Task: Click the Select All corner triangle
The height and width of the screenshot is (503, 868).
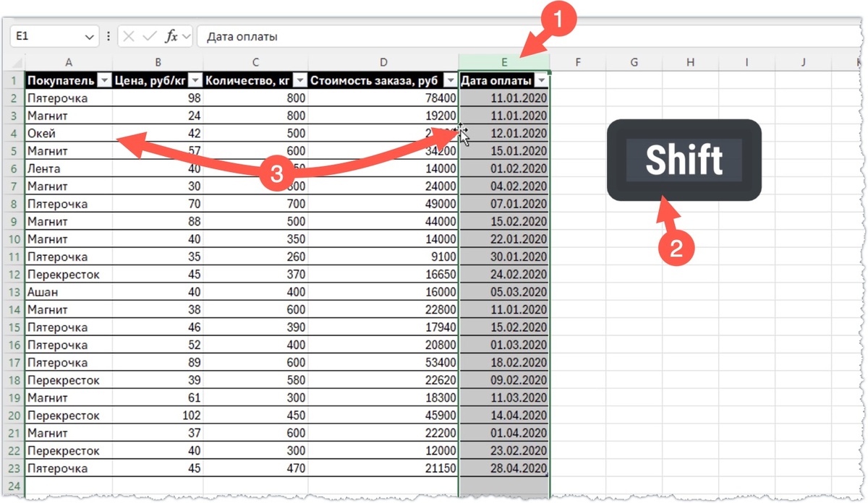Action: tap(17, 63)
